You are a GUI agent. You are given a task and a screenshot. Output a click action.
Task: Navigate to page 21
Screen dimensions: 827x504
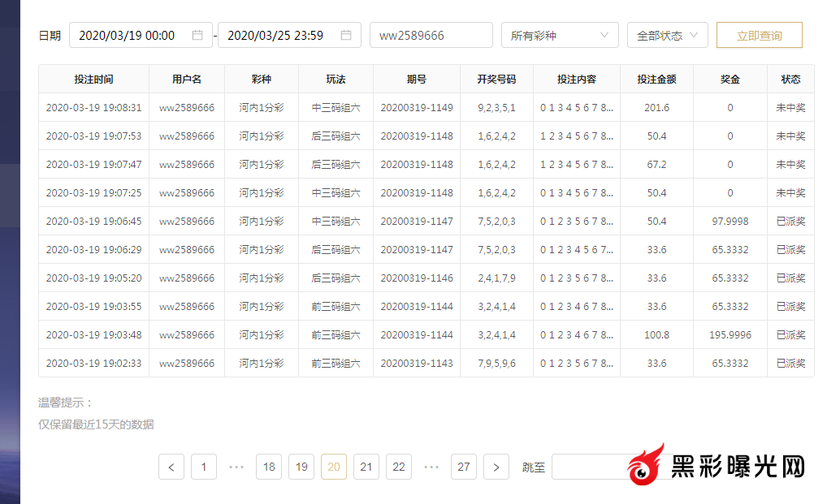366,467
